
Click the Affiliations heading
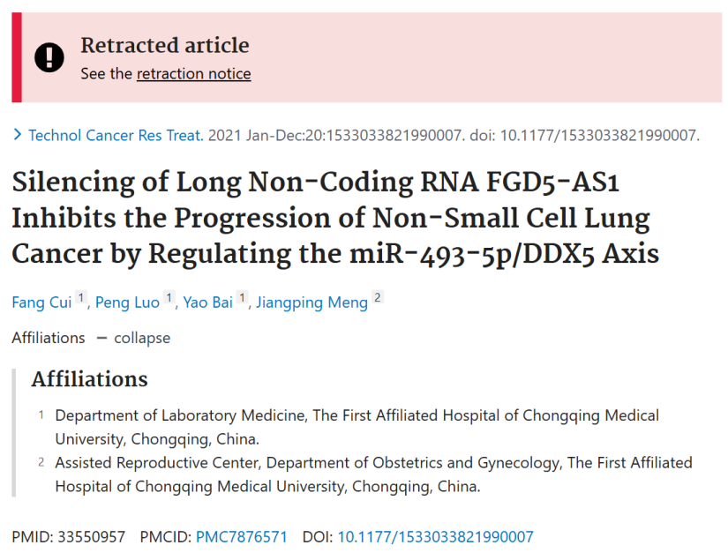coord(90,379)
